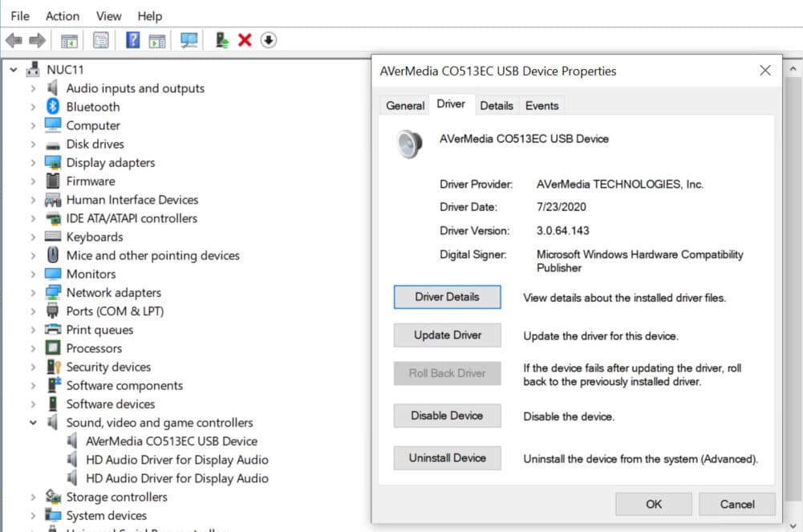Expand the Keyboards category
The height and width of the screenshot is (532, 803).
[x=33, y=237]
